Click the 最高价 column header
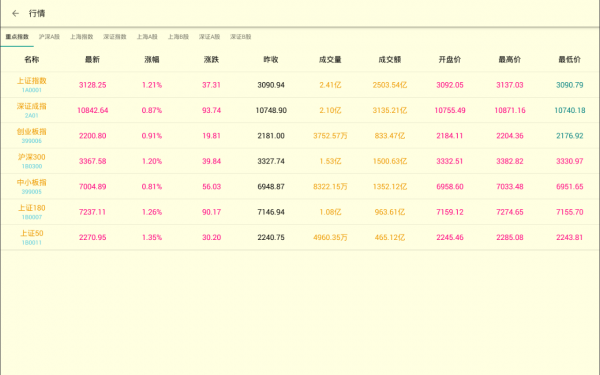This screenshot has width=600, height=375. point(510,60)
